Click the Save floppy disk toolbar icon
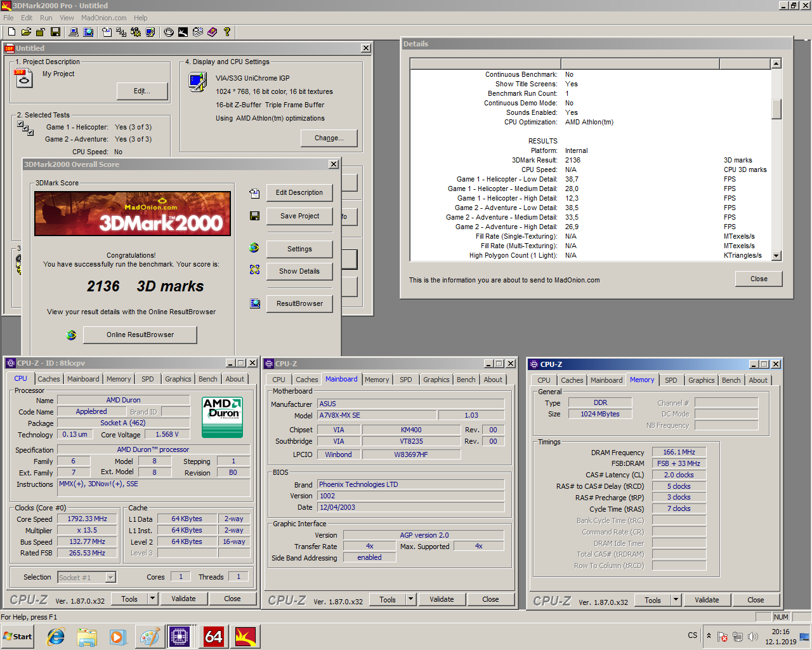Image resolution: width=812 pixels, height=650 pixels. [55, 32]
